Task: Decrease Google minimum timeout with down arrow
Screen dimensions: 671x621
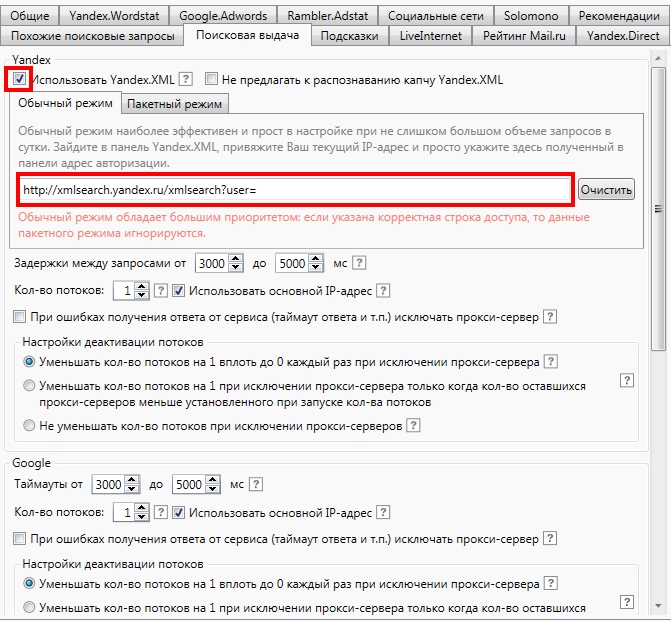Action: point(132,489)
